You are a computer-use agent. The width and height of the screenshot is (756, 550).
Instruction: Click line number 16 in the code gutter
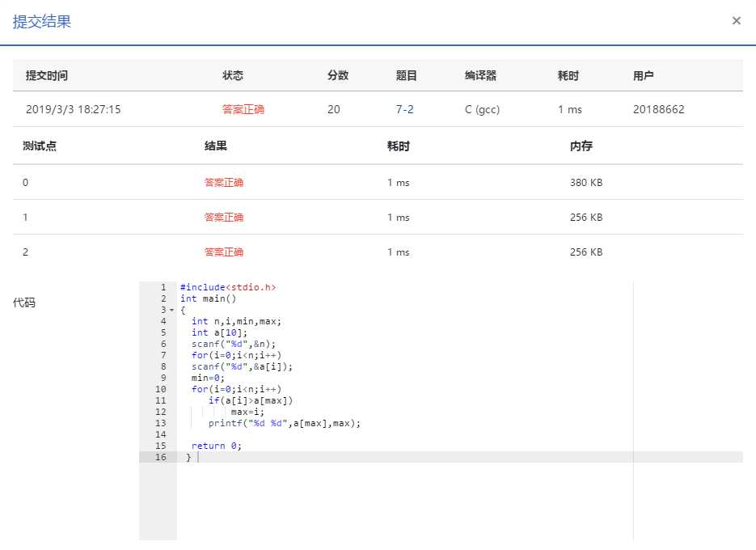click(x=161, y=457)
